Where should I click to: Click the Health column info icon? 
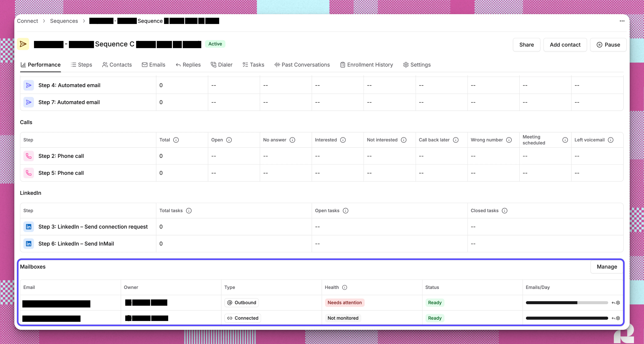(x=345, y=287)
